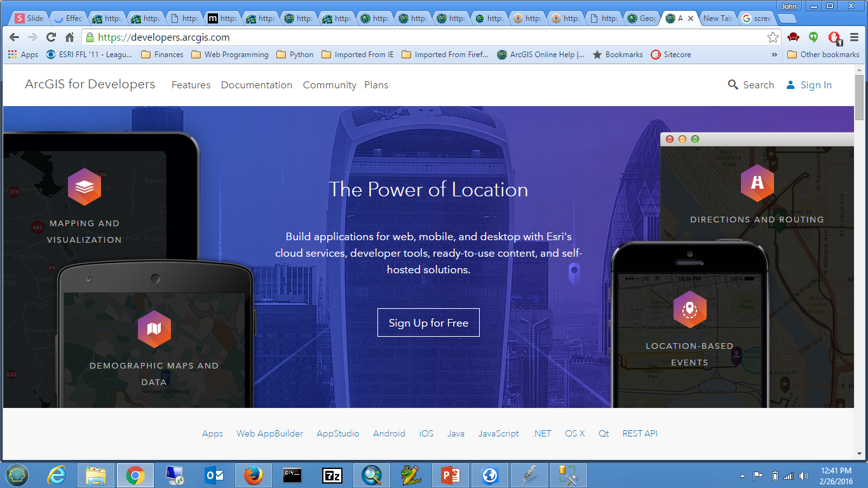Image resolution: width=868 pixels, height=488 pixels.
Task: Click the browser Back arrow
Action: pyautogui.click(x=15, y=37)
